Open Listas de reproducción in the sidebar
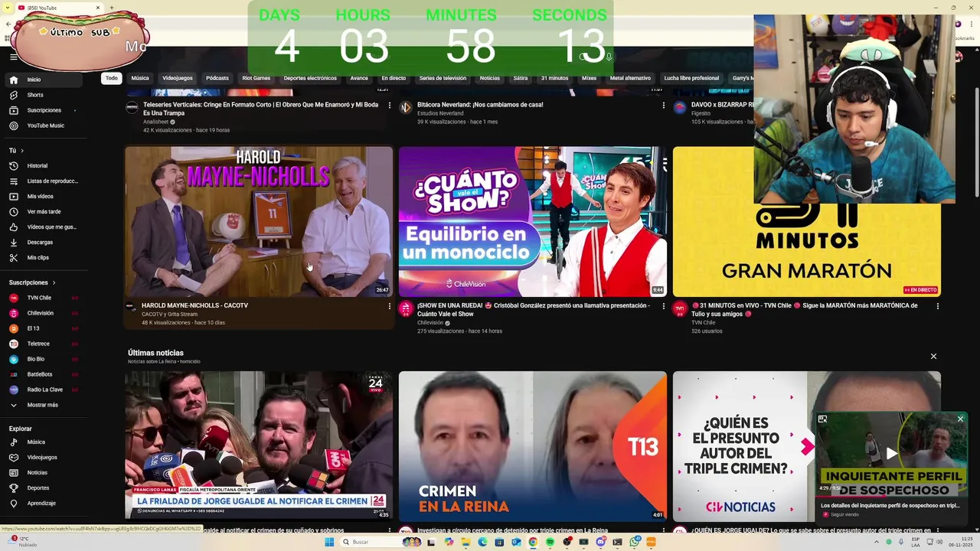This screenshot has width=980, height=551. coord(44,181)
